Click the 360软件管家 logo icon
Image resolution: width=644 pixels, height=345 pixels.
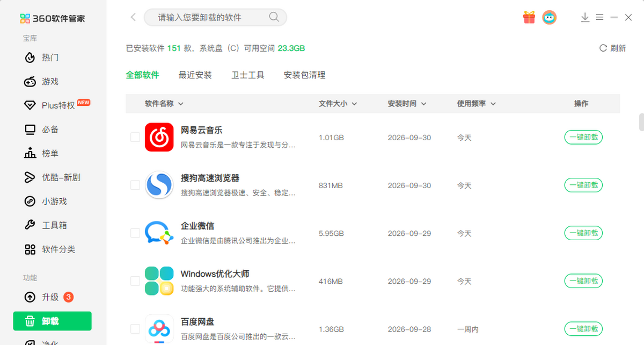25,19
